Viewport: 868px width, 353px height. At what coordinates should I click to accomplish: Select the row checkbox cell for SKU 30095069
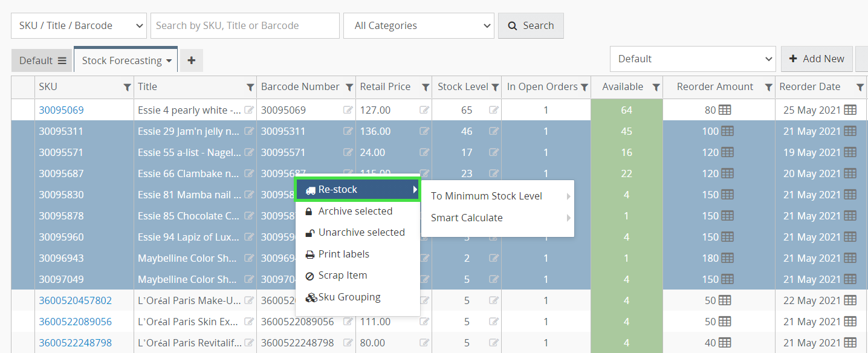pyautogui.click(x=23, y=110)
